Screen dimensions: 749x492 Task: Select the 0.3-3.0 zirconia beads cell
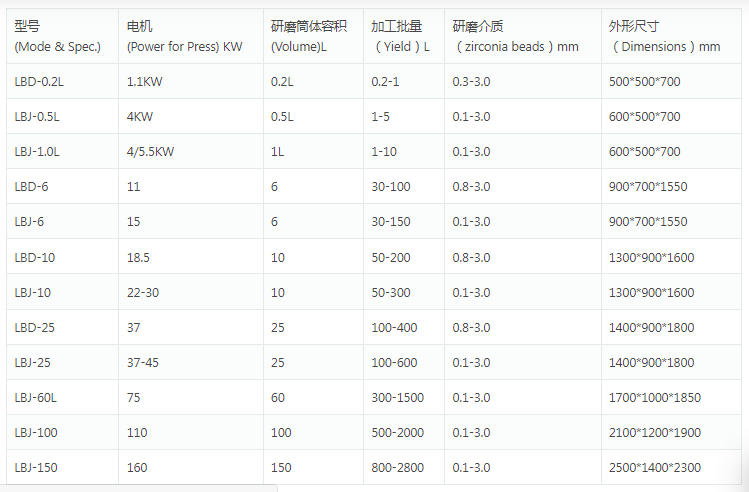(471, 81)
